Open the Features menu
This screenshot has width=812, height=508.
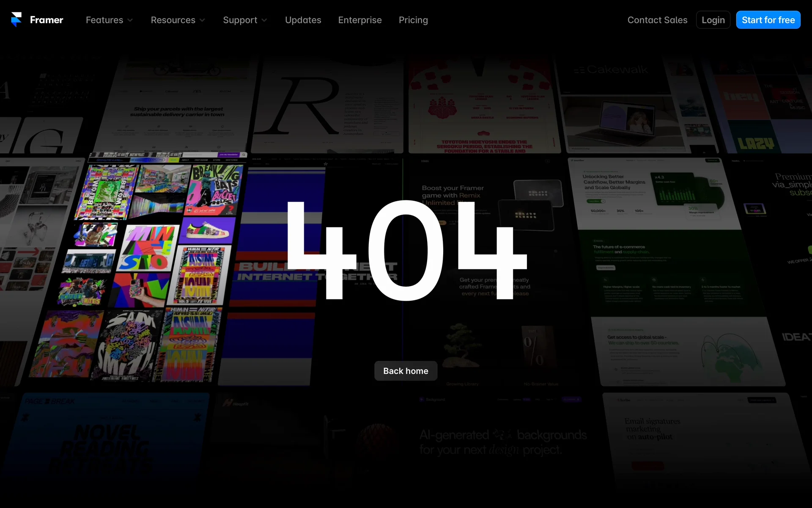pyautogui.click(x=104, y=20)
